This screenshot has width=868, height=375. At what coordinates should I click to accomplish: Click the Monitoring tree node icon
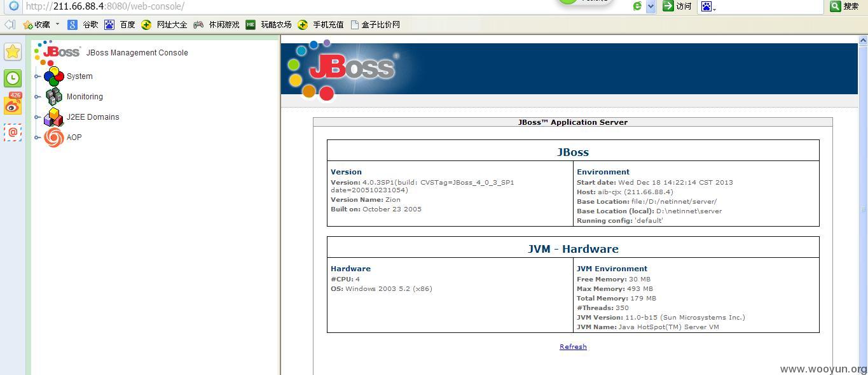coord(54,97)
